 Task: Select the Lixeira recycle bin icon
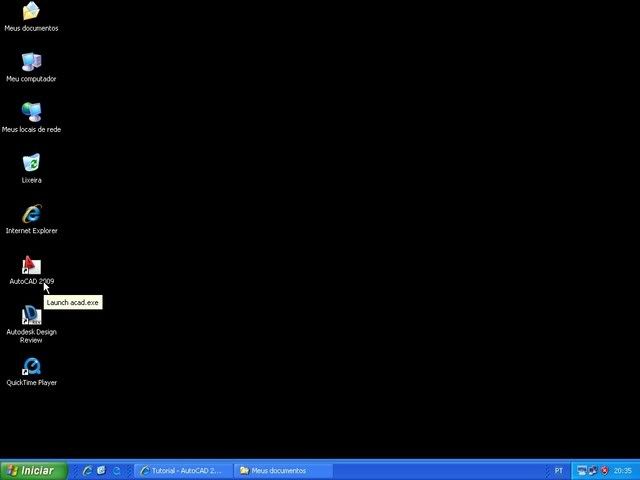(31, 163)
